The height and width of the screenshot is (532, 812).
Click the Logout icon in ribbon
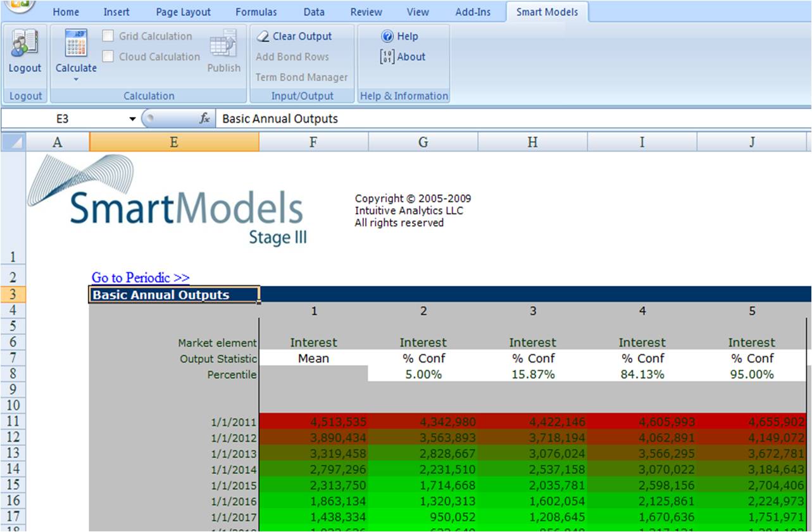pyautogui.click(x=25, y=44)
